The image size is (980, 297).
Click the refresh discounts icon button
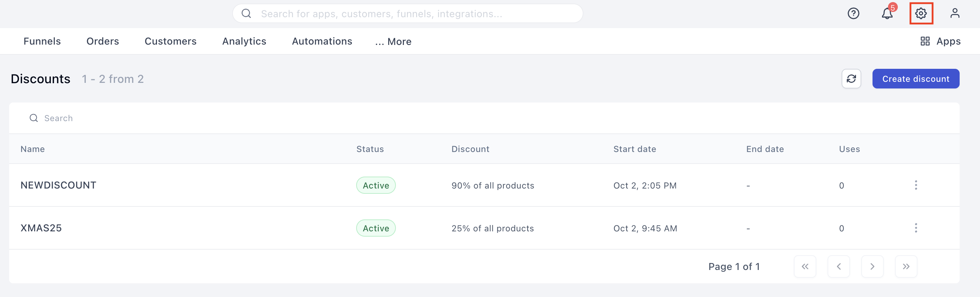pos(851,79)
